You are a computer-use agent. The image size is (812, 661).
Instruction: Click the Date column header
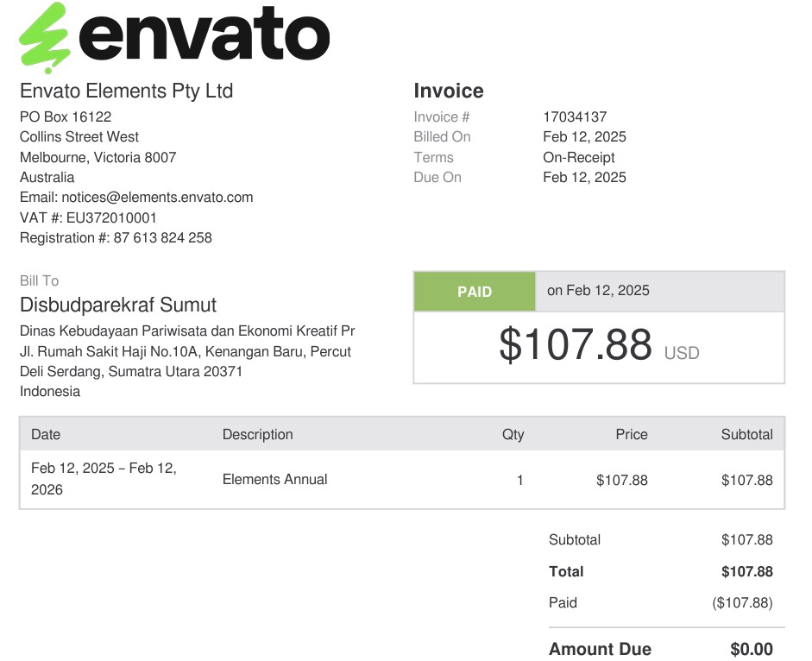click(46, 435)
